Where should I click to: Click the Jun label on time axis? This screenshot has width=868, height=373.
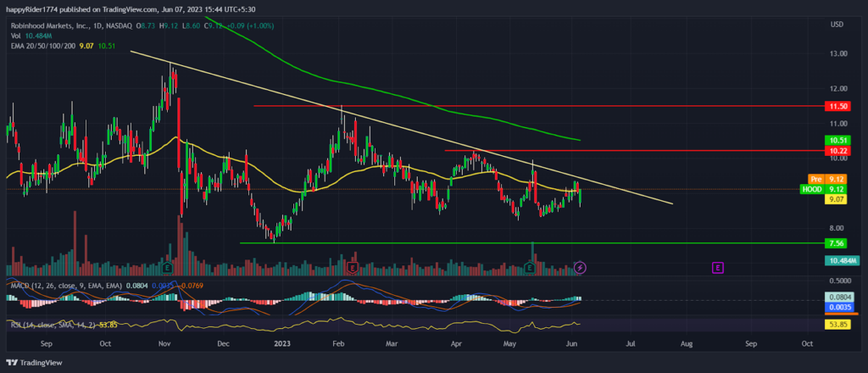[x=570, y=343]
